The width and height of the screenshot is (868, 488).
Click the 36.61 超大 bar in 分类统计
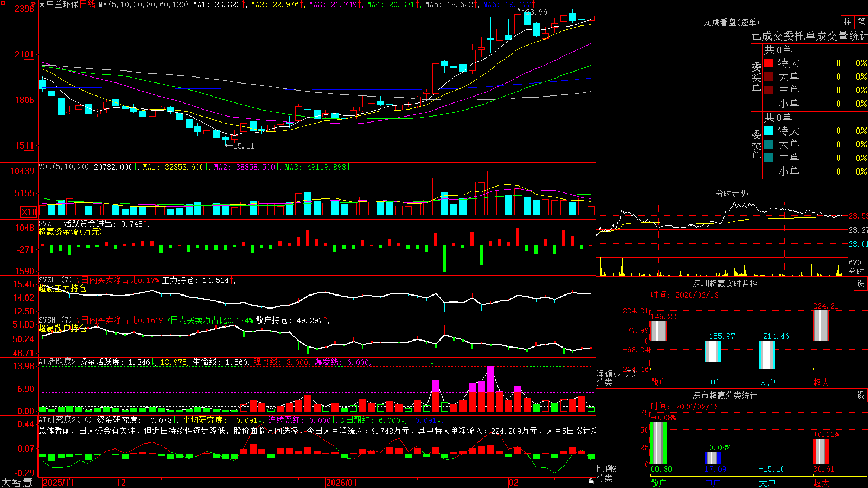tap(821, 451)
